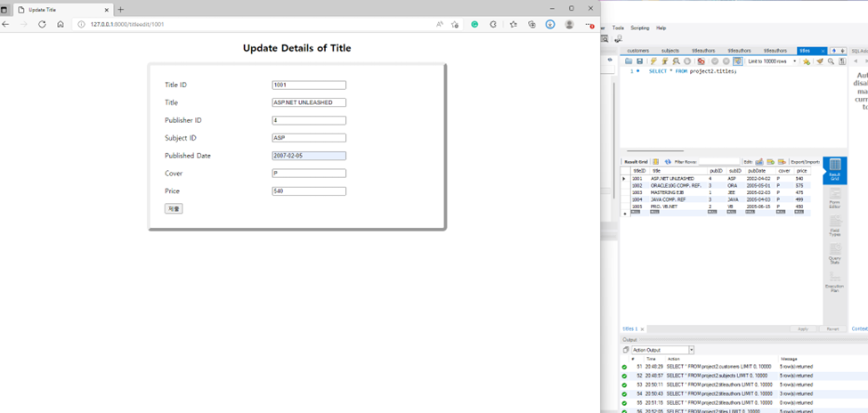
Task: Open Favorites list icon in Edge
Action: (513, 24)
